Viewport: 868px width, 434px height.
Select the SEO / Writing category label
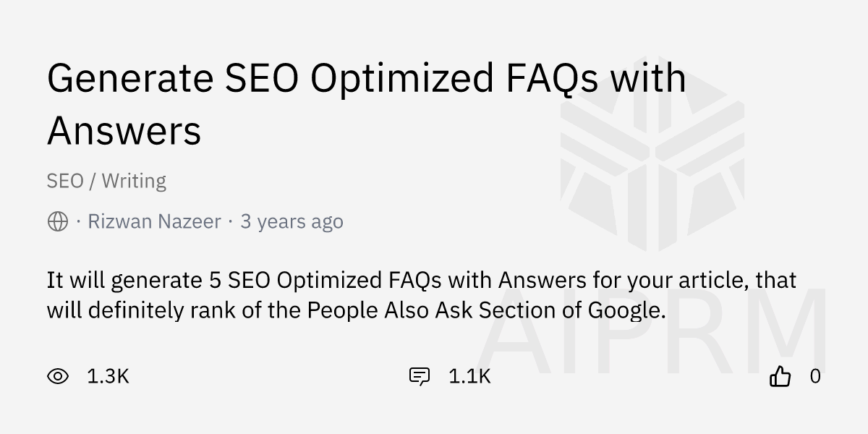click(x=106, y=181)
